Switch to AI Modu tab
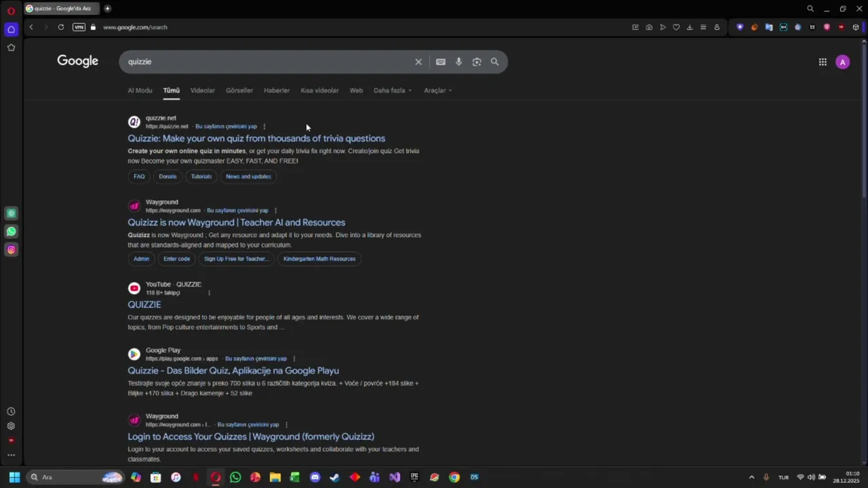The height and width of the screenshot is (488, 868). 140,90
